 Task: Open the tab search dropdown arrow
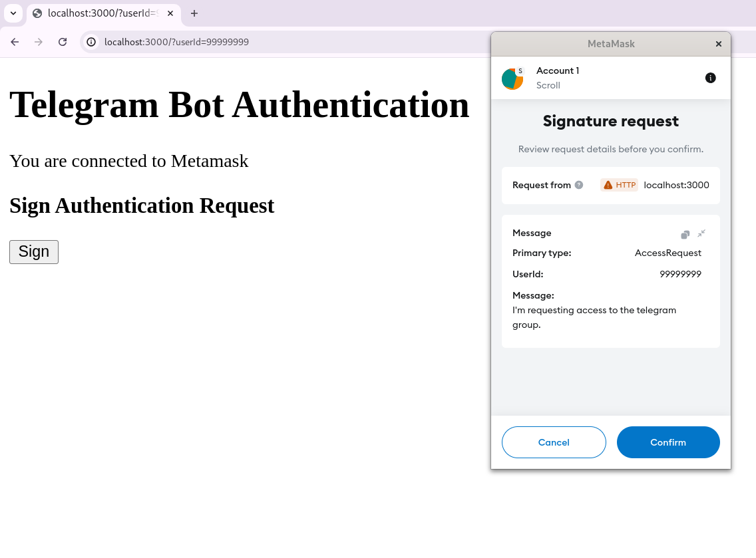pyautogui.click(x=13, y=13)
